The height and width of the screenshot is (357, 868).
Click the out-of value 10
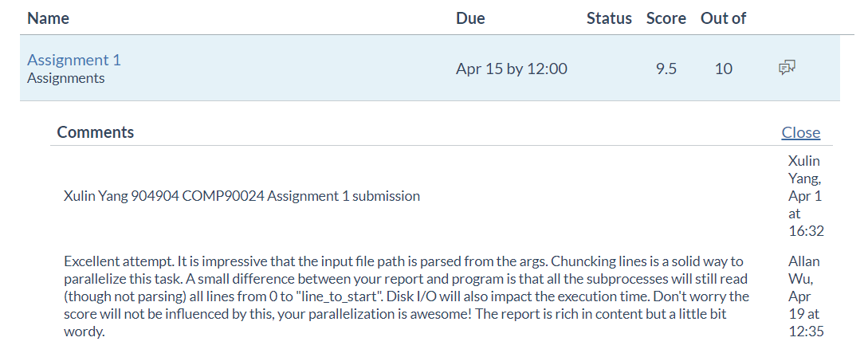(723, 69)
